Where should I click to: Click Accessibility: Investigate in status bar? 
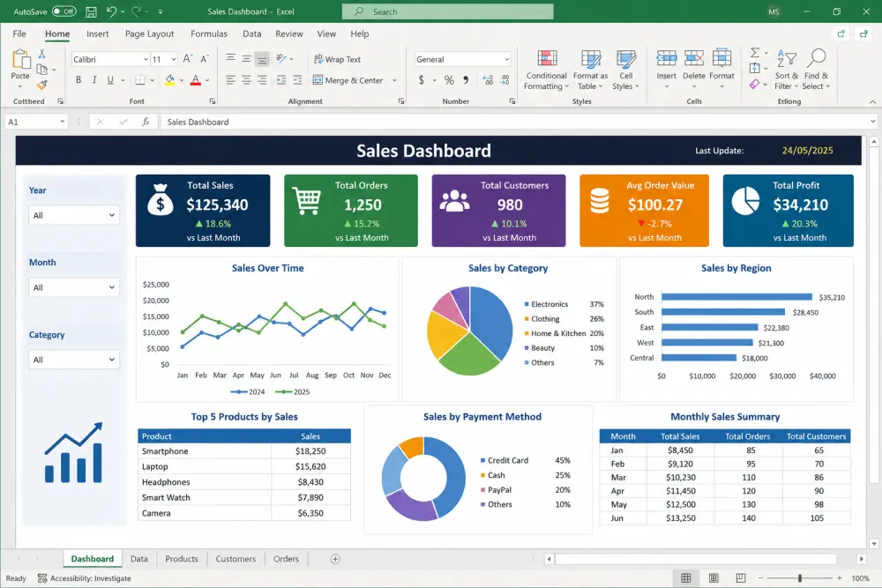pyautogui.click(x=85, y=578)
